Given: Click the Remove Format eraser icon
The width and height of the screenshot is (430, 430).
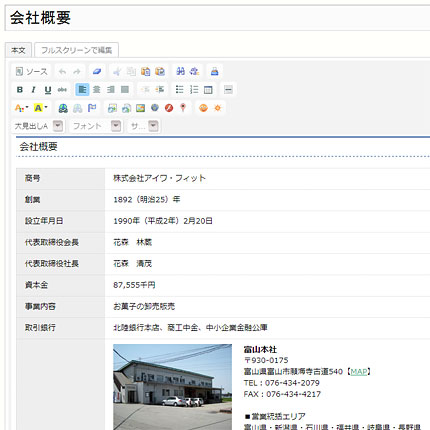Looking at the screenshot, I should click(x=97, y=71).
